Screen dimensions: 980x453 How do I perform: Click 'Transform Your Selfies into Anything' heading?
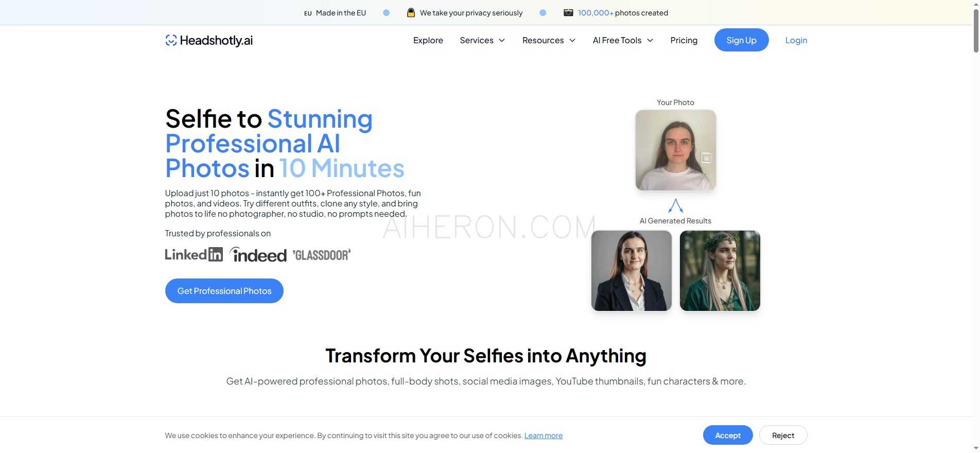point(486,356)
